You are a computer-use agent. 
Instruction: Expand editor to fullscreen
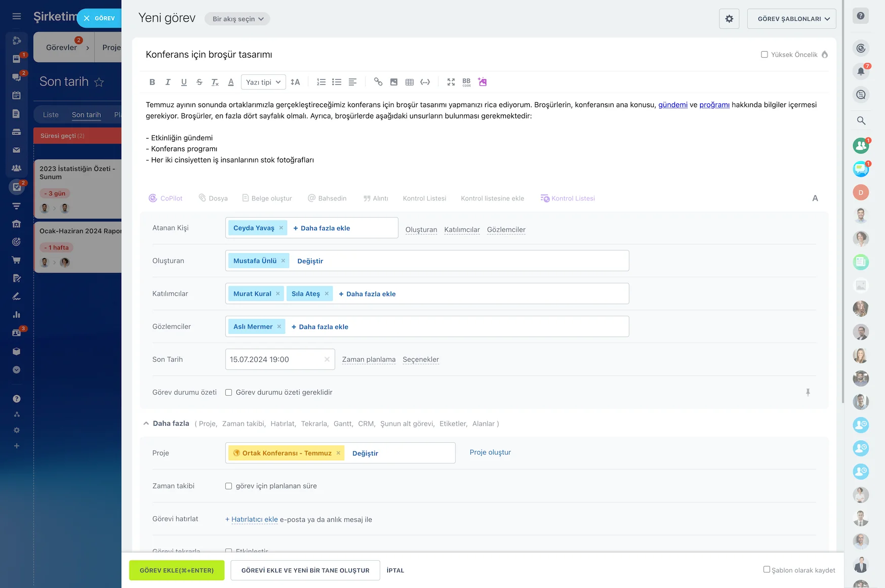click(451, 82)
